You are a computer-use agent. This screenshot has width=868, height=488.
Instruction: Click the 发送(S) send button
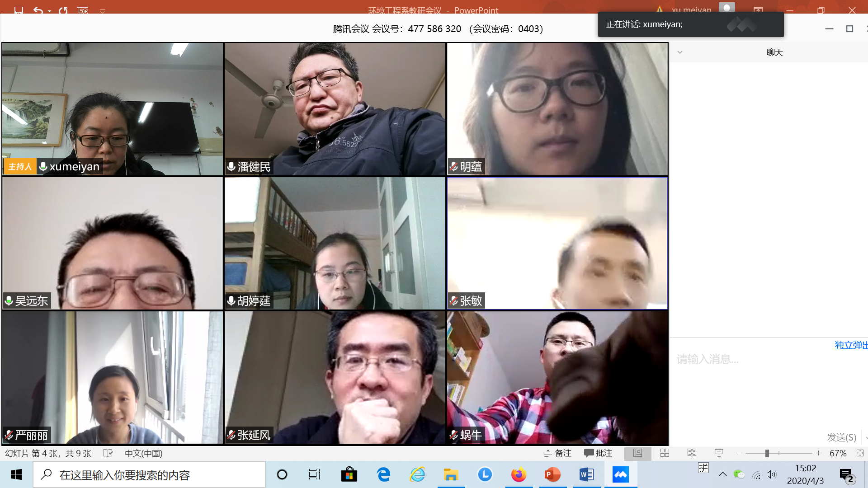click(x=841, y=437)
